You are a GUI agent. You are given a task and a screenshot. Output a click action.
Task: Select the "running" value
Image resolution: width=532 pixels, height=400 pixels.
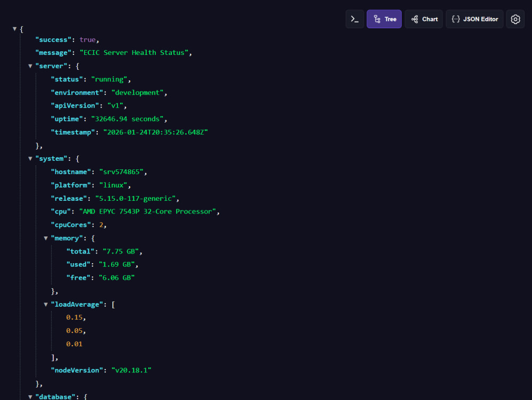109,79
